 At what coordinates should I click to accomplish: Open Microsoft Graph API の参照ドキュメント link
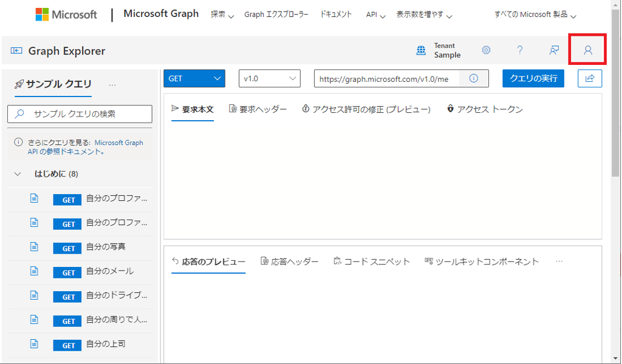point(85,147)
